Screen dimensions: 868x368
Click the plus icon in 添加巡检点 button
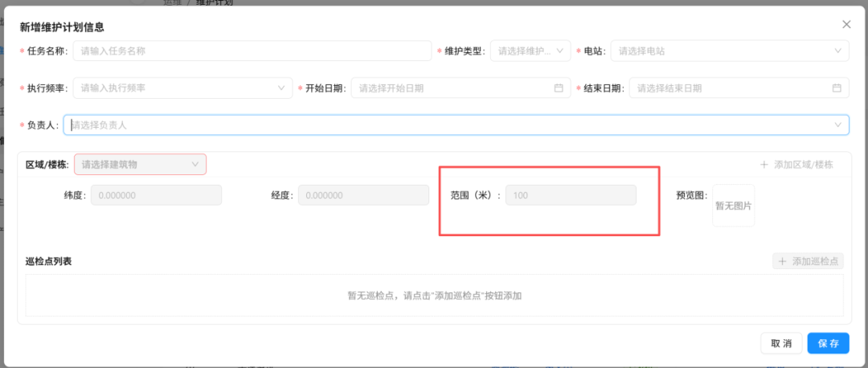[x=782, y=262]
